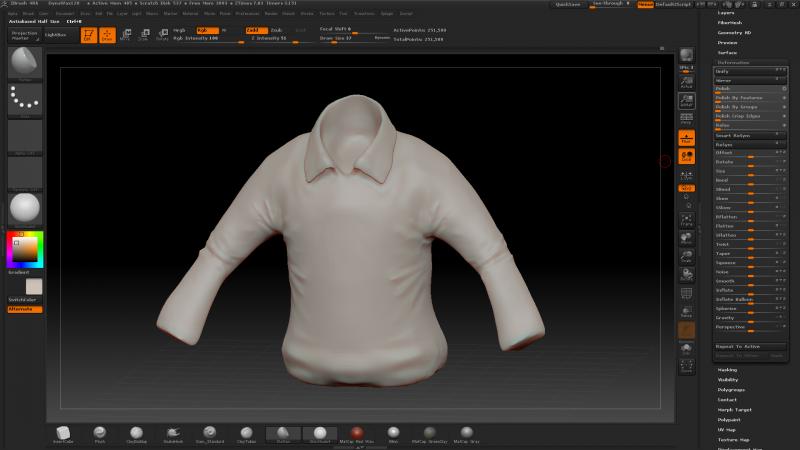Open the Render menu

(271, 14)
